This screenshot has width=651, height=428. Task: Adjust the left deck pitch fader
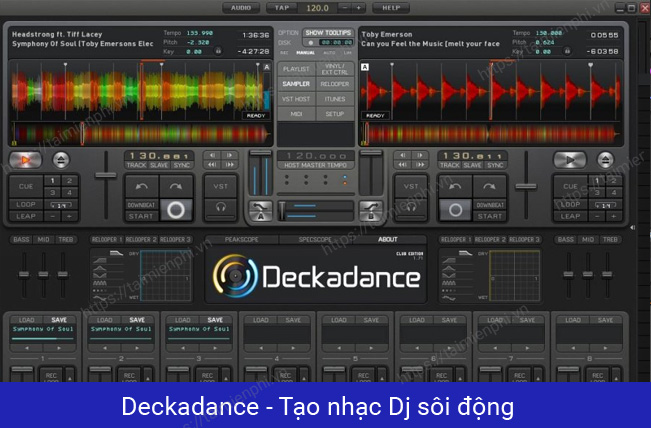tap(105, 175)
